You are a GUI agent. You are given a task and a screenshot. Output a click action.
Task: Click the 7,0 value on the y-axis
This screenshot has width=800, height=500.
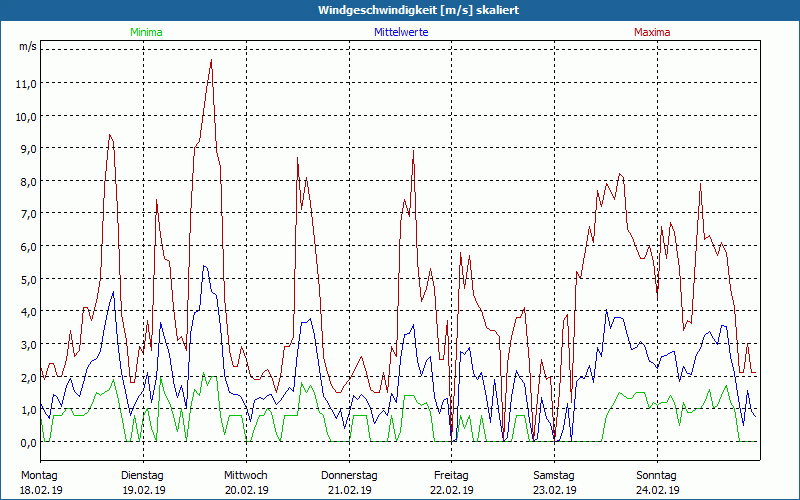click(x=27, y=214)
